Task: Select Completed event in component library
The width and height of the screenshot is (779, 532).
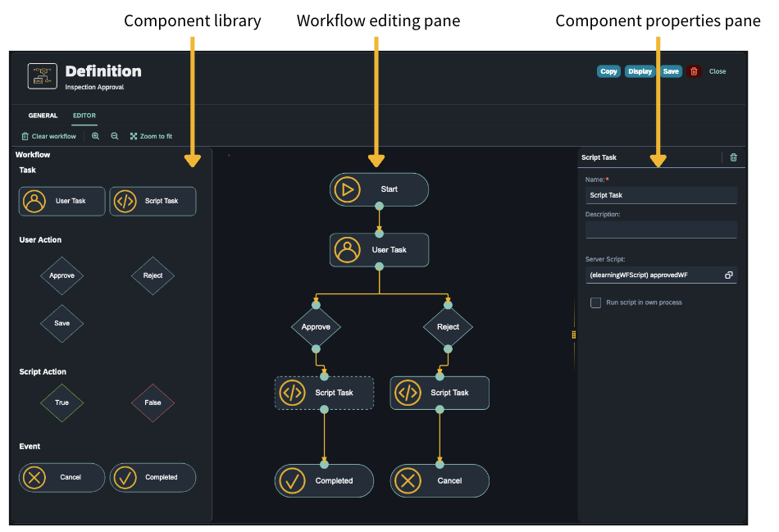Action: coord(153,477)
